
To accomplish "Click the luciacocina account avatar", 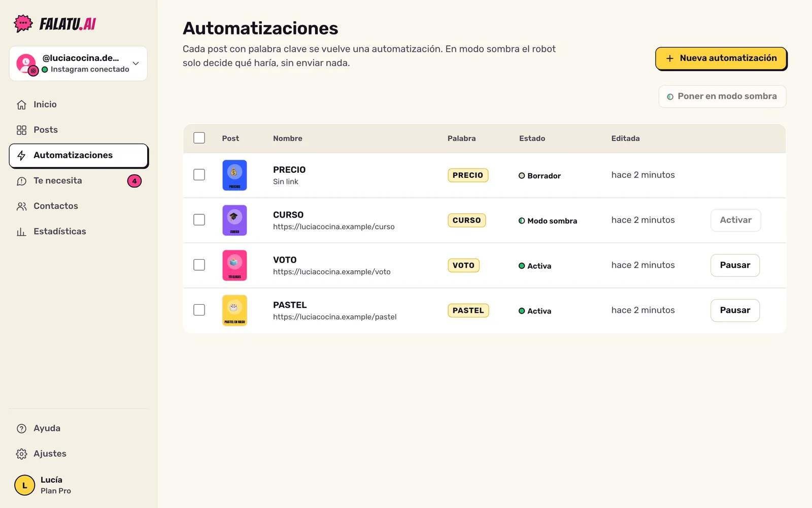I will click(x=26, y=64).
